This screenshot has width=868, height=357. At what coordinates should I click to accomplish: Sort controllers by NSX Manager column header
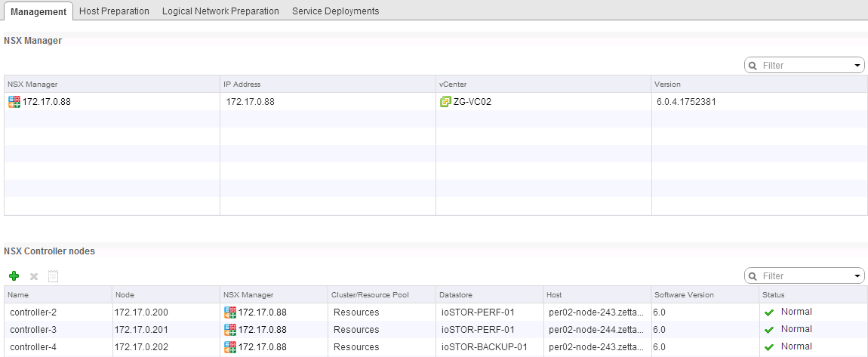[x=274, y=294]
